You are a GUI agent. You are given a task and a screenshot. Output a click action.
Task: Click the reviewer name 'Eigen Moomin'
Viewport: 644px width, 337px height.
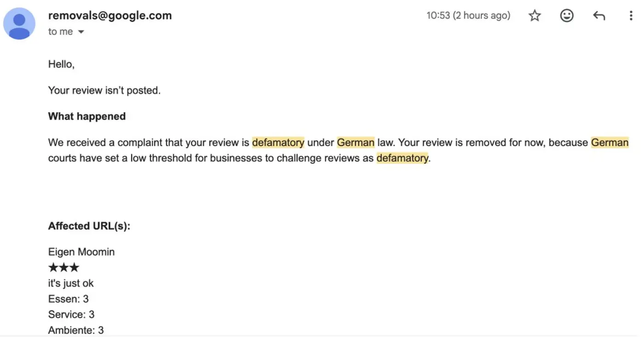click(81, 252)
